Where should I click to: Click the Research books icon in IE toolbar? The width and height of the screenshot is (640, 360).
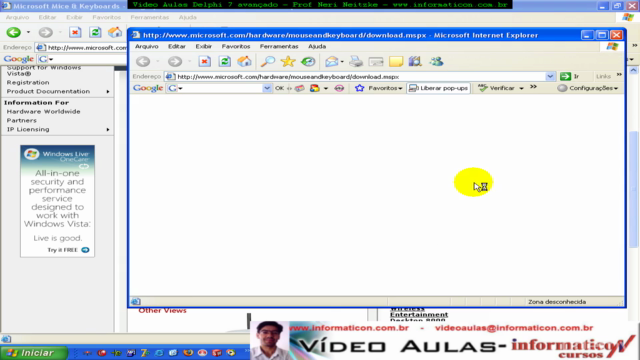415,62
